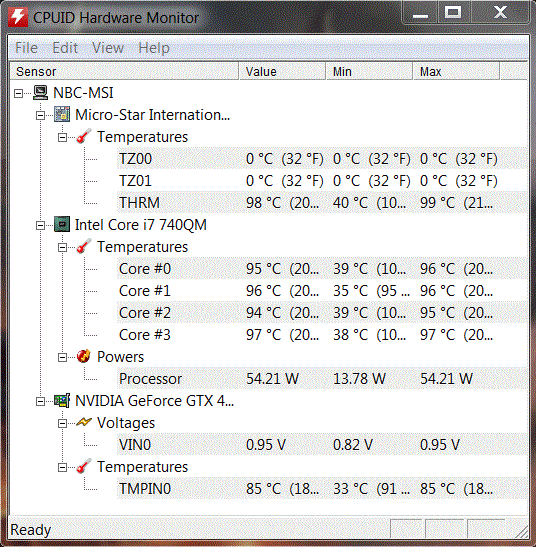Open the Help menu
Viewport: 536px width, 547px height.
pyautogui.click(x=154, y=48)
